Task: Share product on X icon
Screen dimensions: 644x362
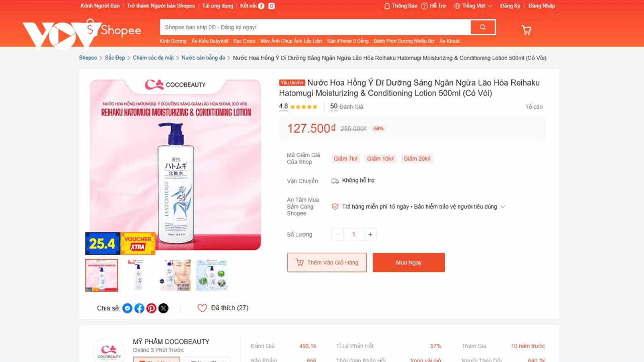Action: [x=163, y=308]
